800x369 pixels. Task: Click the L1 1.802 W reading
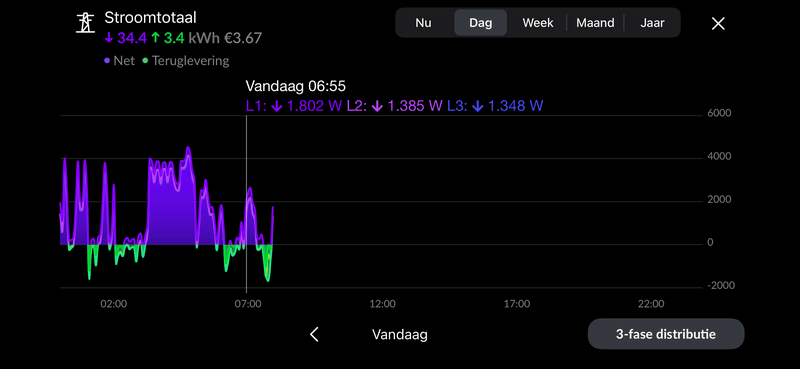click(294, 106)
